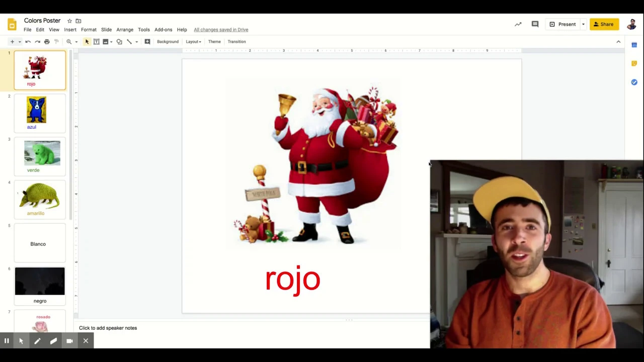Image resolution: width=644 pixels, height=362 pixels.
Task: Select recording pen draw tool
Action: pos(37,341)
